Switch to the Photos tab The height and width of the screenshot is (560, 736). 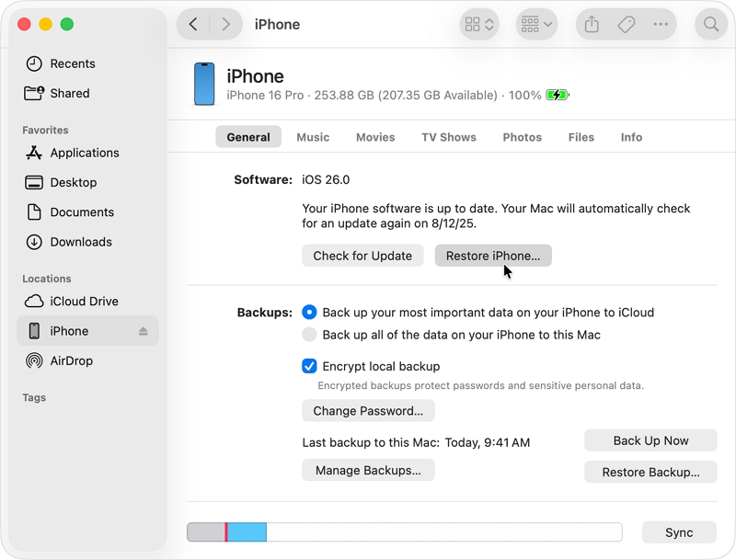click(x=522, y=136)
